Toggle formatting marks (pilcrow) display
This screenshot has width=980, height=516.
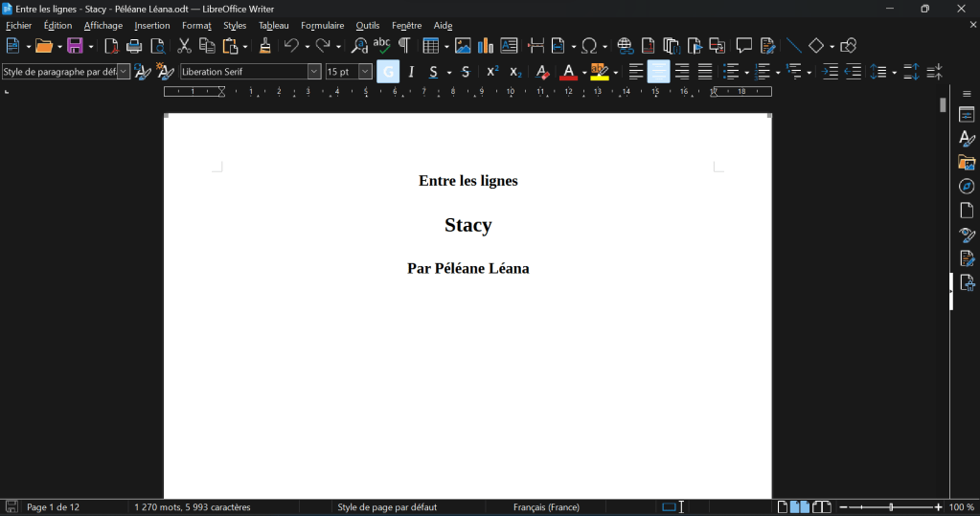coord(404,46)
